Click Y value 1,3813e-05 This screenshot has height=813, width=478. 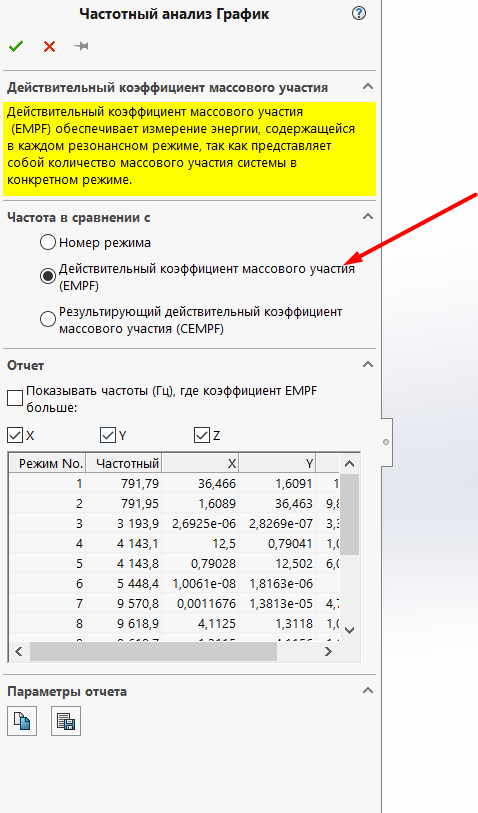tap(277, 604)
